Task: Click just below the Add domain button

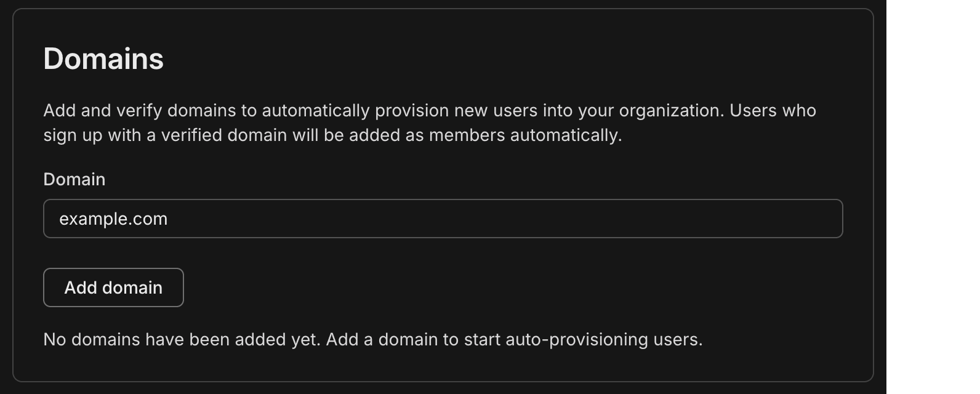Action: tap(113, 317)
